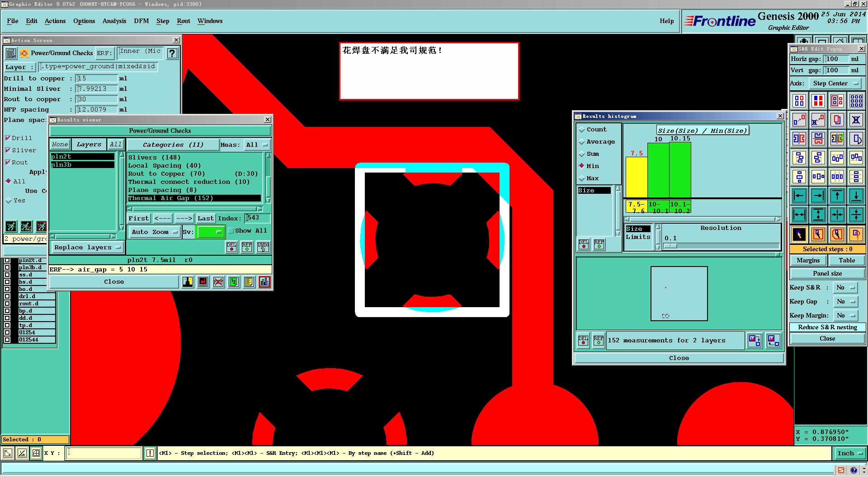Open the green Sv color dropdown

[211, 232]
